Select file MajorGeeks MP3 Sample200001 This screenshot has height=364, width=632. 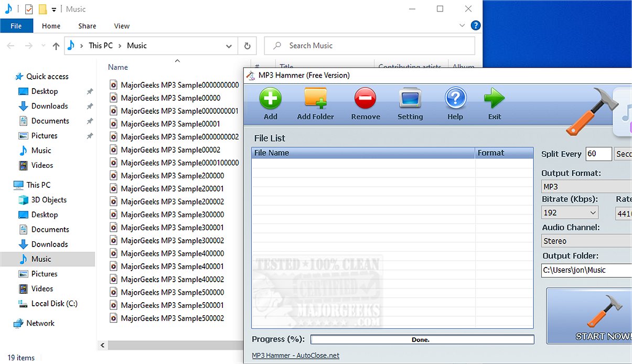167,189
